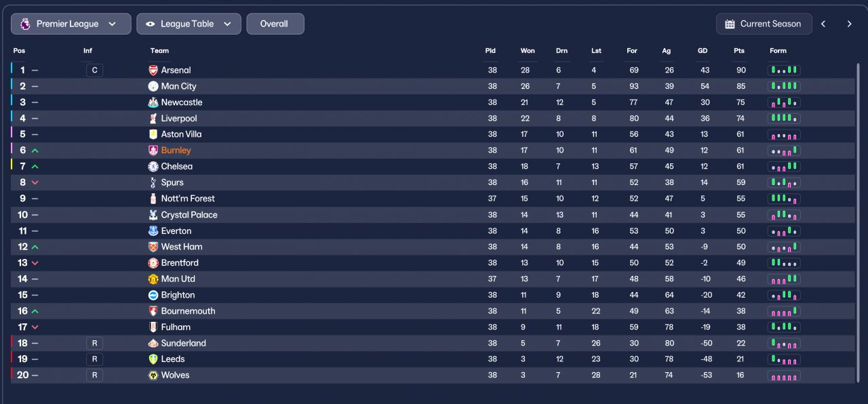Screen dimensions: 868x404
Task: Click the Burnley club badge
Action: point(153,150)
